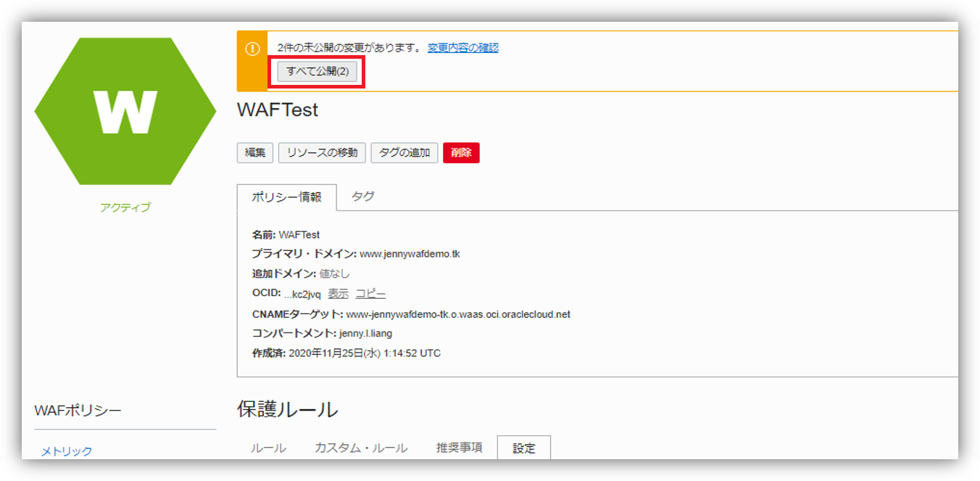Click the CNAMEターゲット hostname value
Image resolution: width=980 pixels, height=481 pixels.
tap(458, 314)
